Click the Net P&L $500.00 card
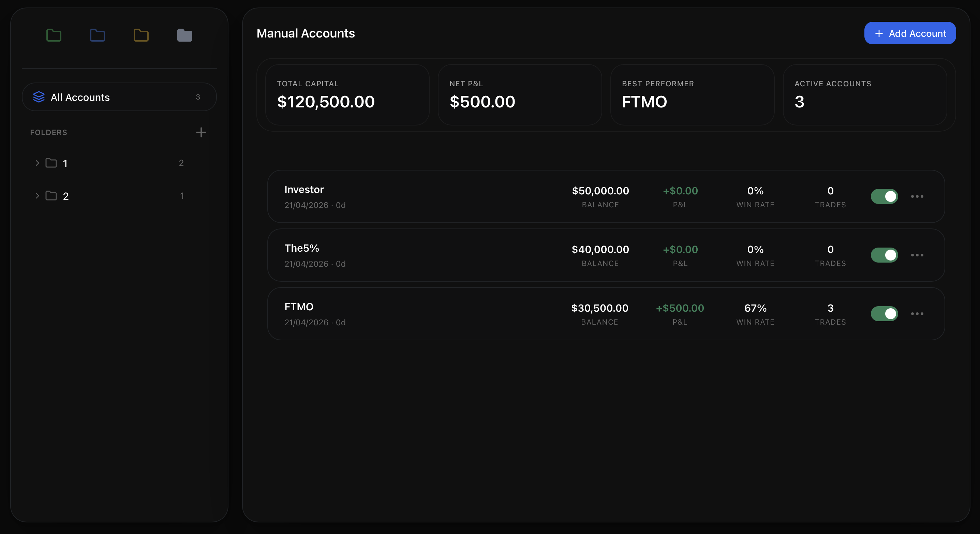The height and width of the screenshot is (534, 980). click(520, 95)
